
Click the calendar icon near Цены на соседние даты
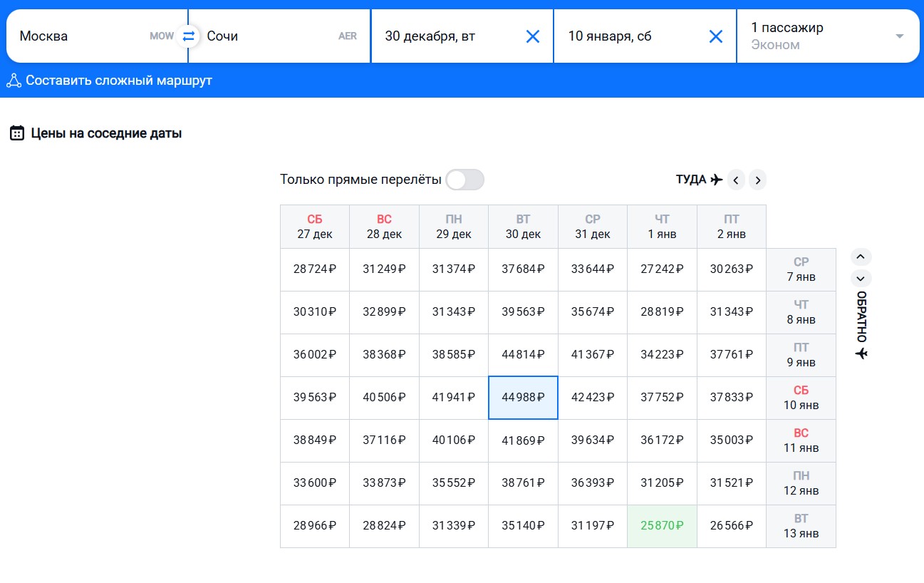coord(17,133)
